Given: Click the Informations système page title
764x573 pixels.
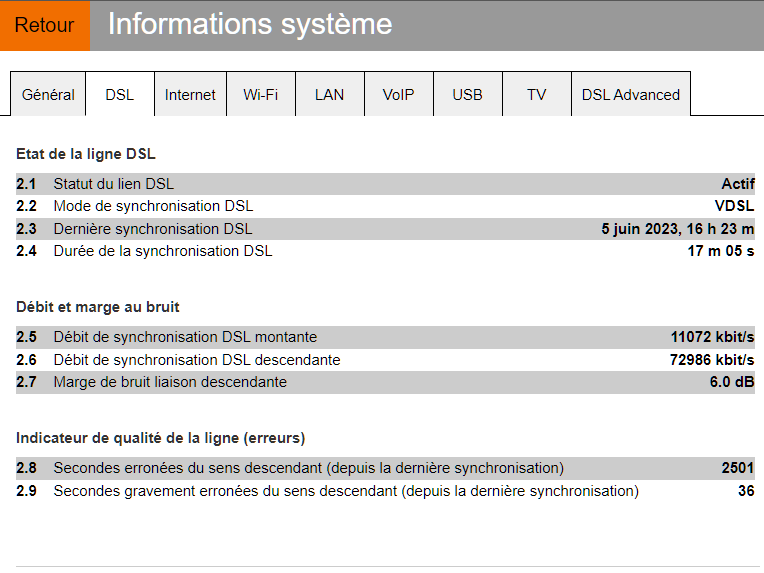Looking at the screenshot, I should [250, 25].
